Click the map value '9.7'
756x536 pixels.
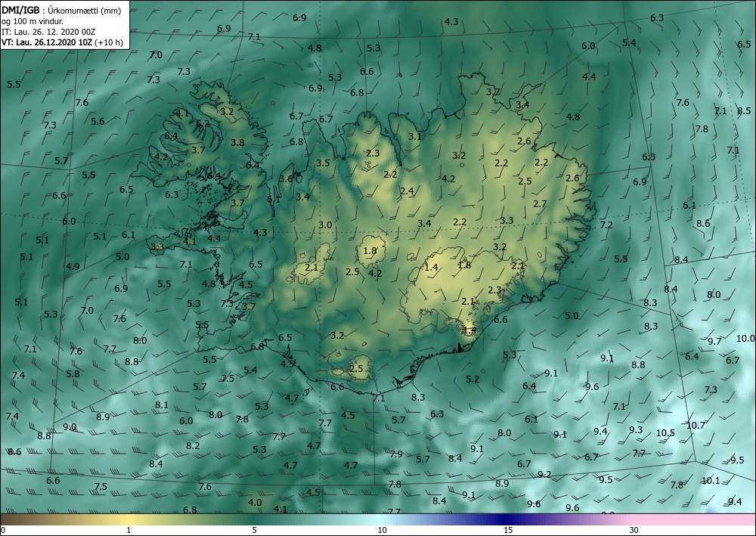click(714, 341)
